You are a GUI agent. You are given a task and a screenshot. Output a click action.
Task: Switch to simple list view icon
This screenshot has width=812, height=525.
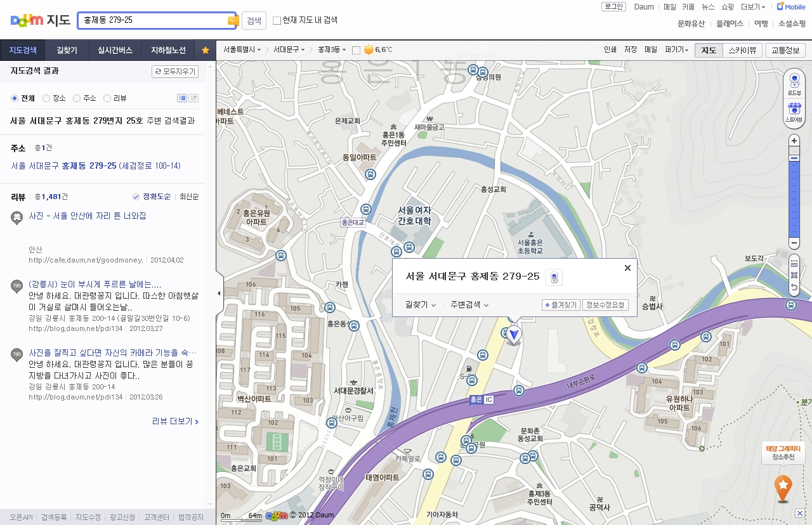(x=193, y=98)
